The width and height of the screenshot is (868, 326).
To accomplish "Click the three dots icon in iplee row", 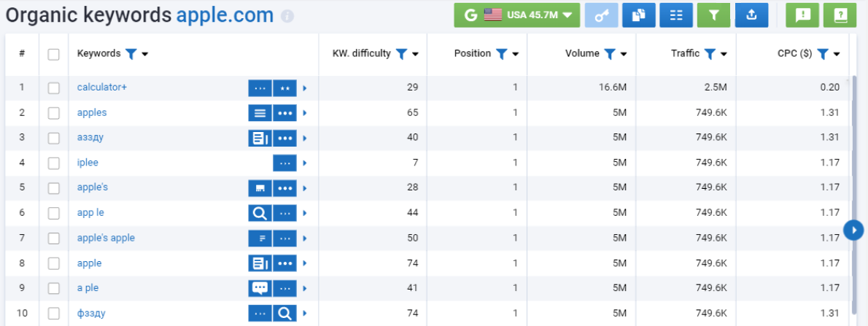I will pos(284,163).
